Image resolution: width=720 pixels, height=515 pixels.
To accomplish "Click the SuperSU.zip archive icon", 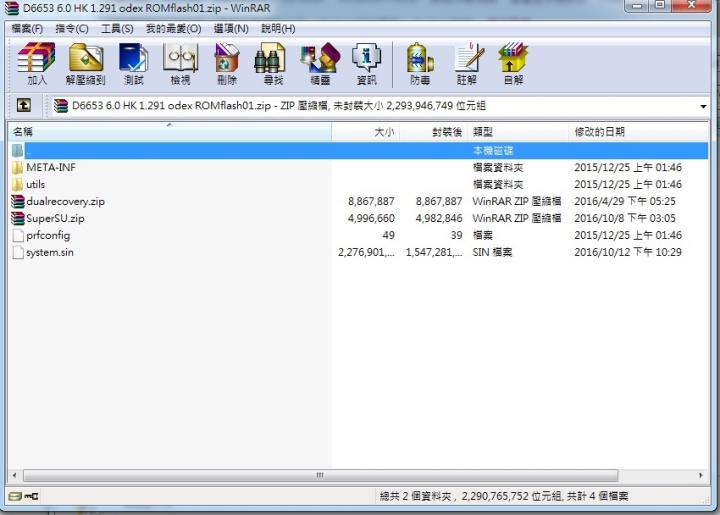I will [17, 218].
